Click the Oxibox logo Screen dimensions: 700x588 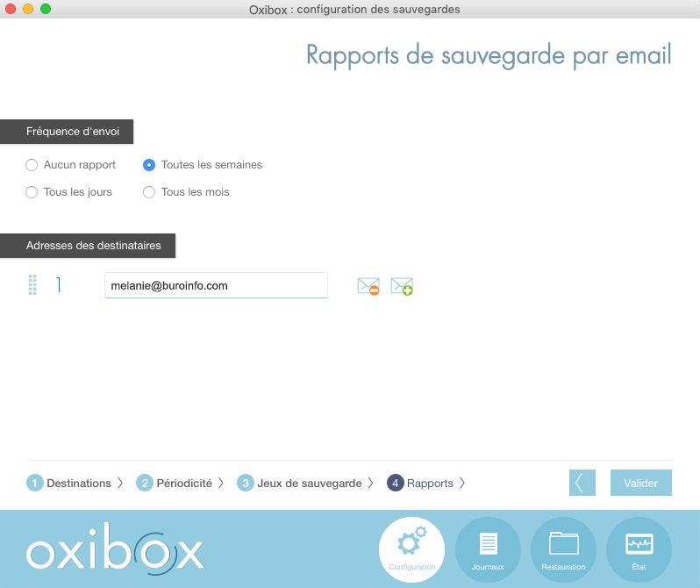click(115, 547)
